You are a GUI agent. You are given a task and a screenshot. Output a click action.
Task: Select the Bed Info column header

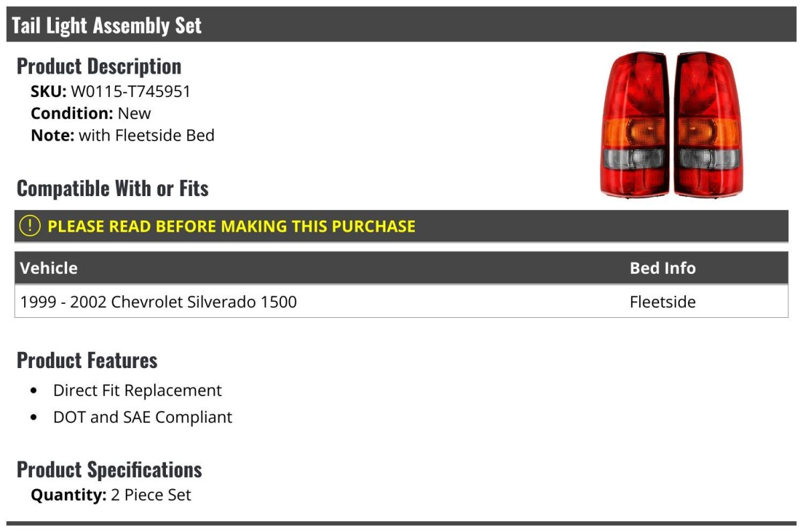click(x=662, y=268)
